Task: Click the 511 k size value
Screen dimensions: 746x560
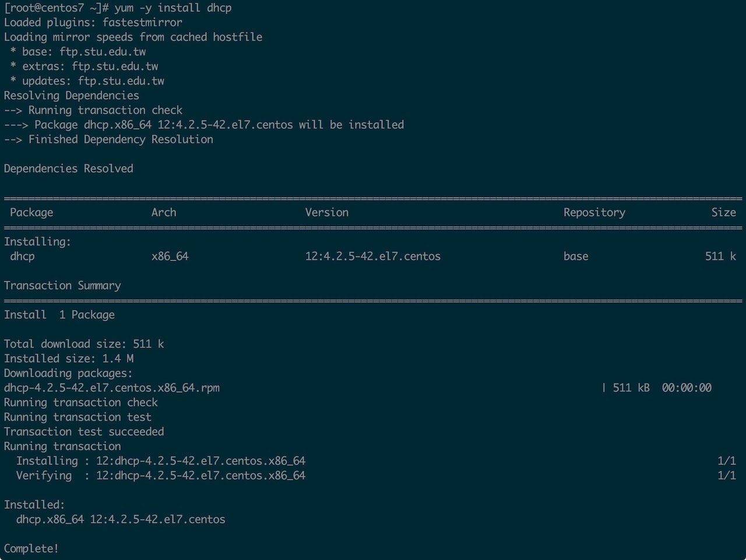Action: (x=720, y=256)
